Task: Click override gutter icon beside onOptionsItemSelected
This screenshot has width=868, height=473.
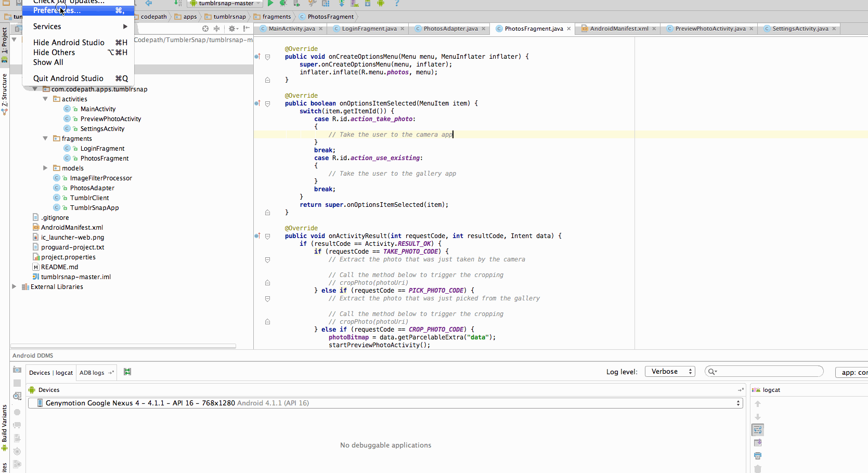Action: (x=257, y=103)
